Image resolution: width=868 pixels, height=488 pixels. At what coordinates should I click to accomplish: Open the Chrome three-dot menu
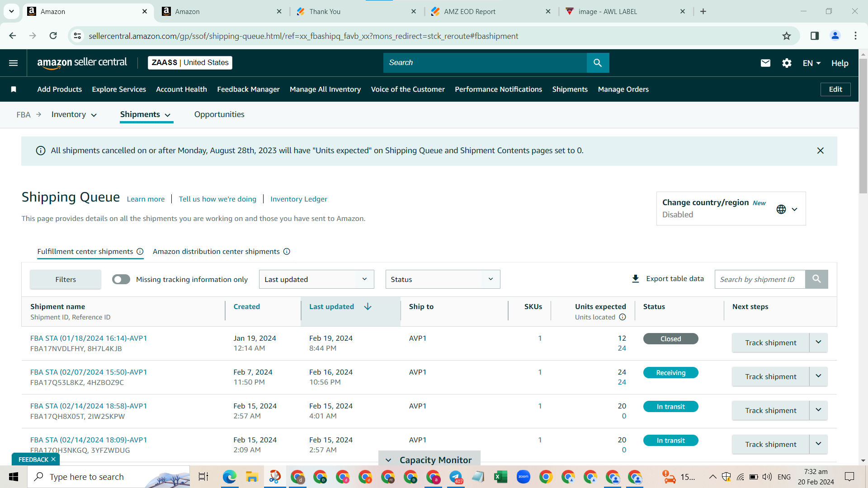[x=855, y=36]
